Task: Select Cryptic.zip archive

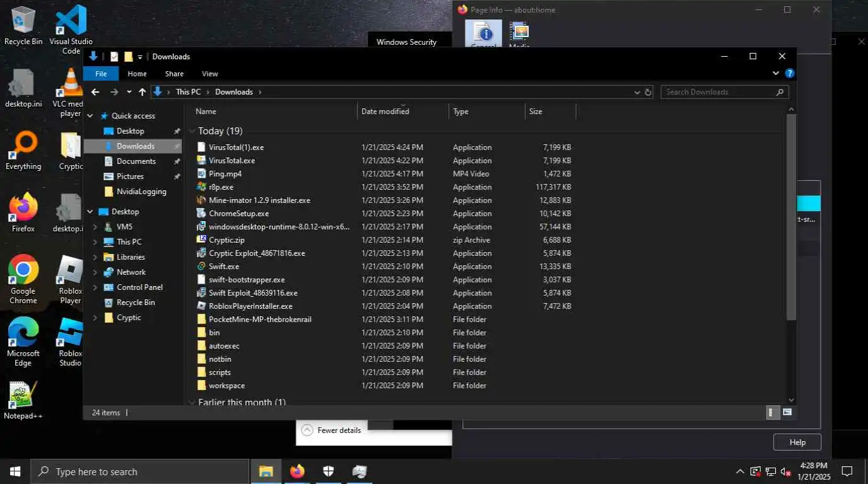Action: tap(226, 240)
